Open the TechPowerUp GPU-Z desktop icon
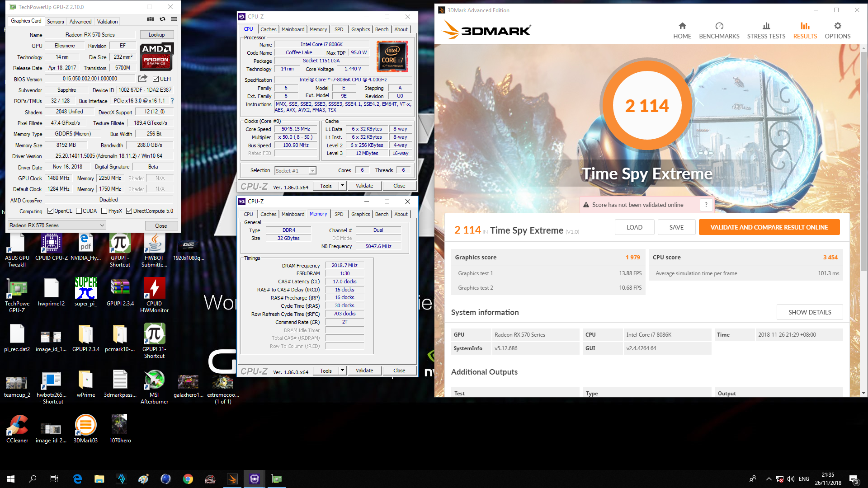 pos(17,296)
